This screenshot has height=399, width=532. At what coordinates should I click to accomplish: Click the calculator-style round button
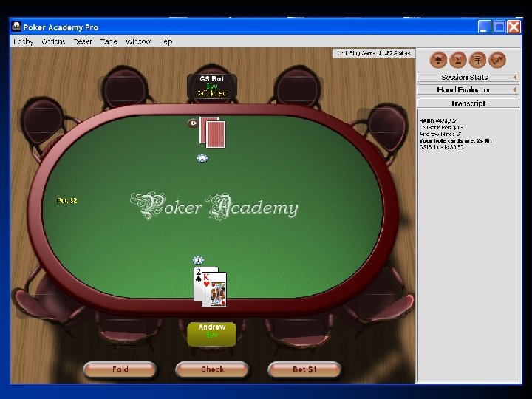click(x=477, y=60)
